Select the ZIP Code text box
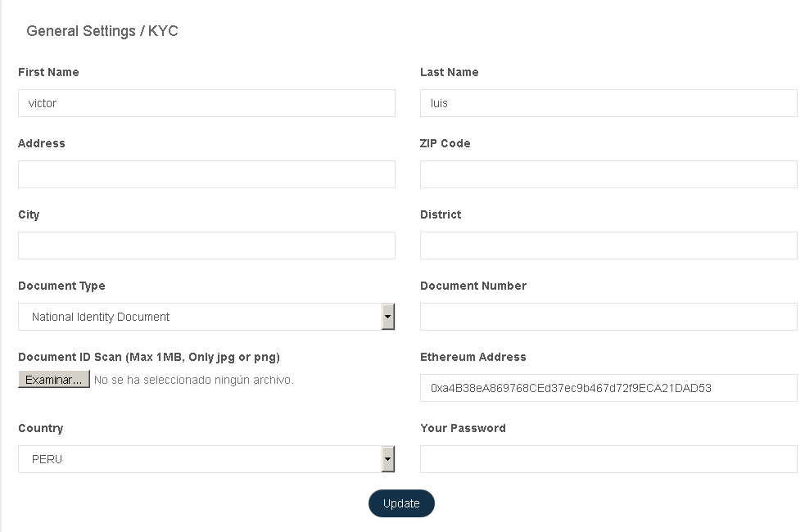The height and width of the screenshot is (532, 805). click(x=608, y=174)
